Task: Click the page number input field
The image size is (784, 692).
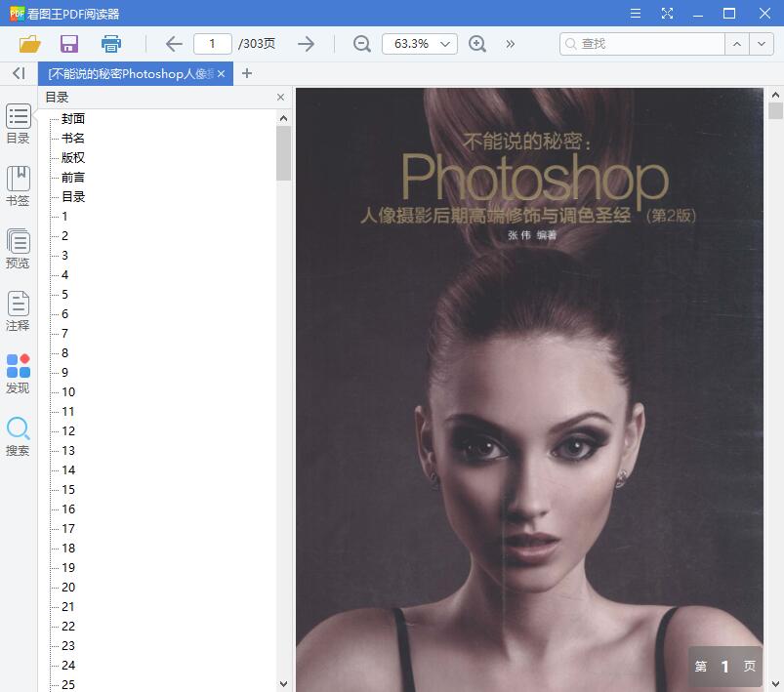Action: (x=213, y=44)
